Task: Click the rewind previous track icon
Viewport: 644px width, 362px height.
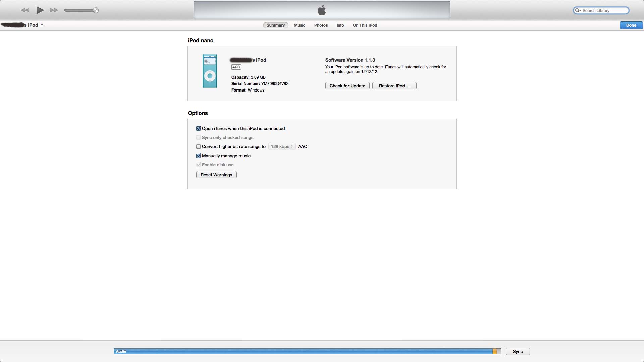Action: [x=25, y=10]
